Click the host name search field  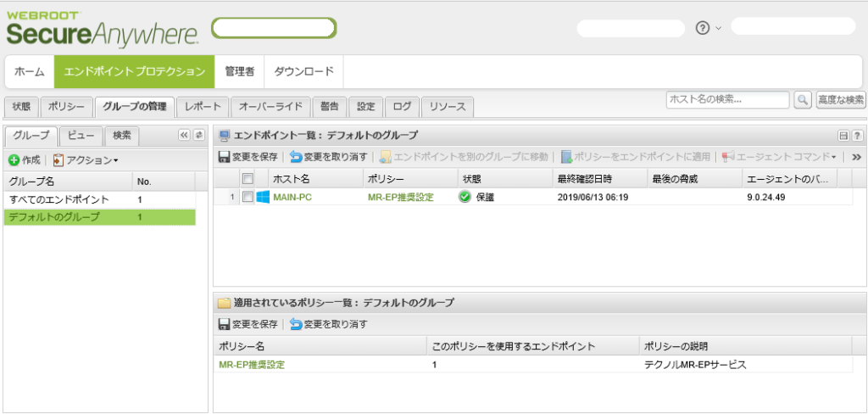(x=726, y=100)
